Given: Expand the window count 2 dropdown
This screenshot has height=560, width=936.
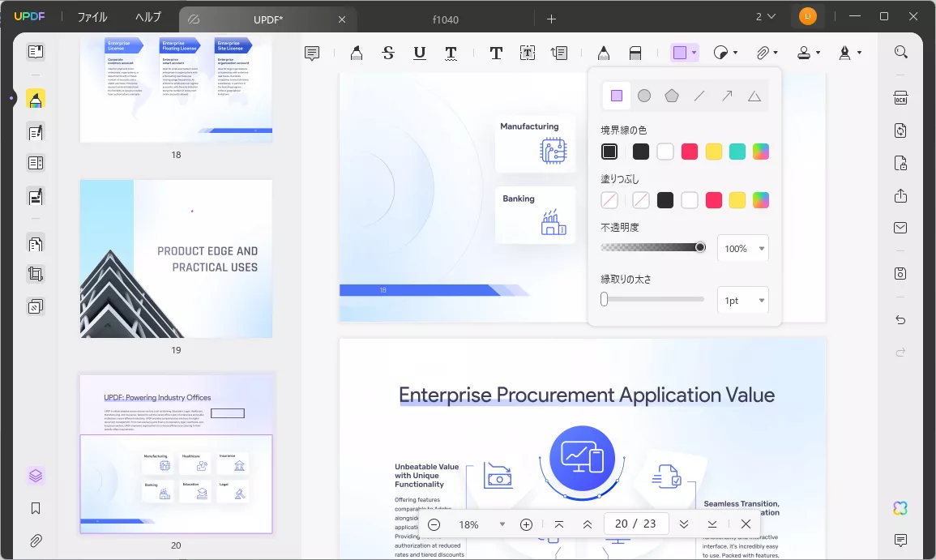Looking at the screenshot, I should (x=766, y=17).
